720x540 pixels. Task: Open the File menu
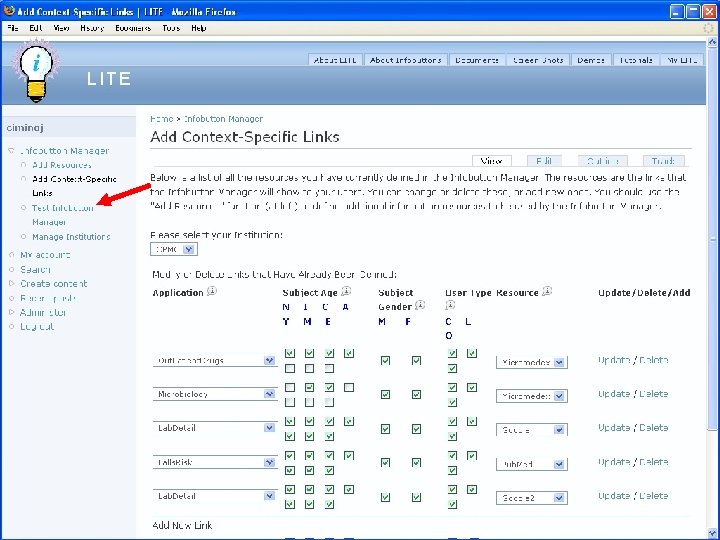tap(13, 28)
